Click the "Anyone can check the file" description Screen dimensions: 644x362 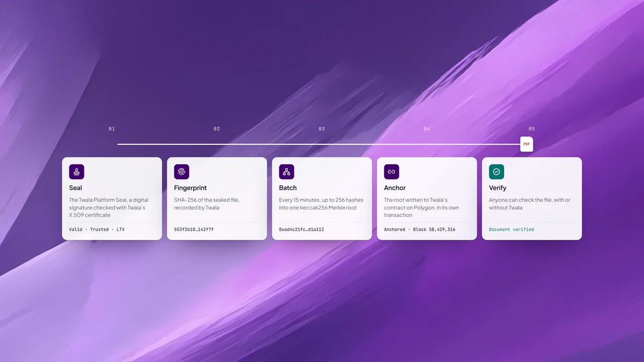530,204
